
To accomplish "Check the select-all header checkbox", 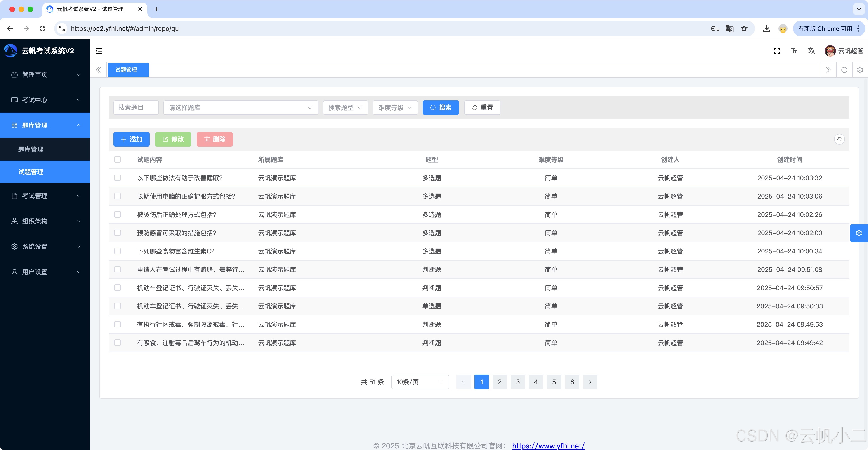I will tap(118, 159).
